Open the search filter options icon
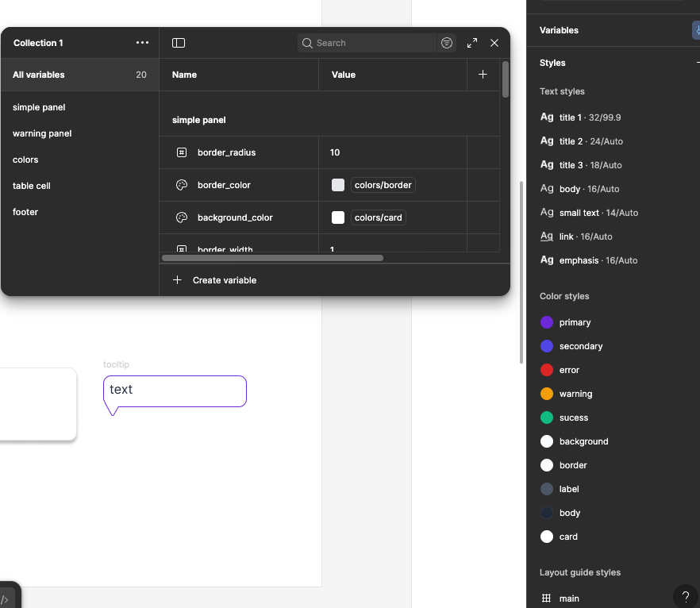This screenshot has height=608, width=700. click(446, 43)
